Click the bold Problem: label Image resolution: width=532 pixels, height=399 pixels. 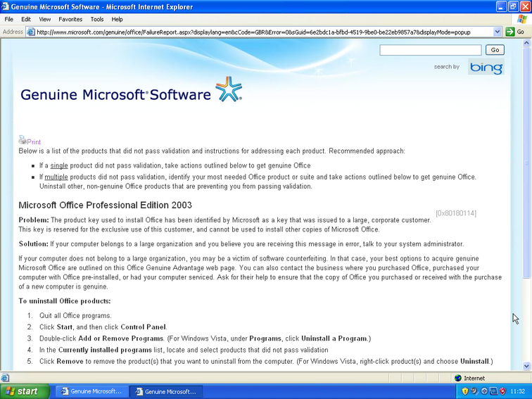[x=34, y=220]
